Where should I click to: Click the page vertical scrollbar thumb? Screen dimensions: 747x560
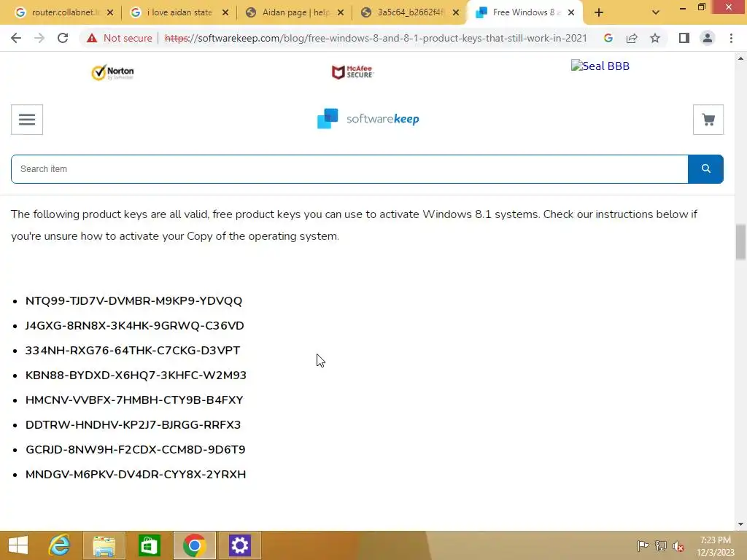[x=740, y=242]
